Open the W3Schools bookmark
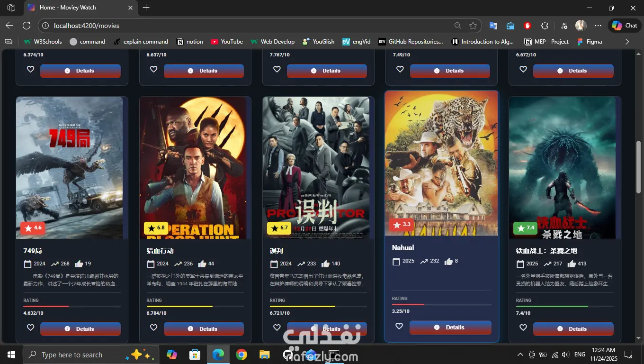The image size is (644, 364). tap(43, 42)
